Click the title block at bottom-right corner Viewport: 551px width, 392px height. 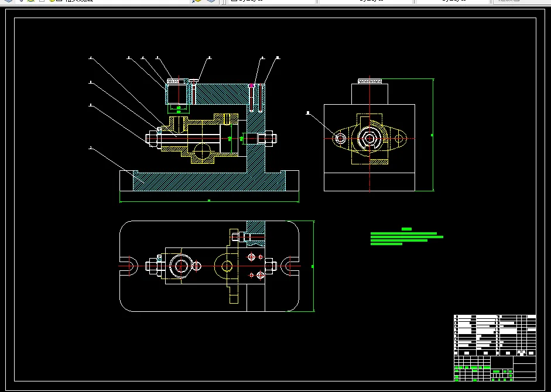tap(495, 369)
